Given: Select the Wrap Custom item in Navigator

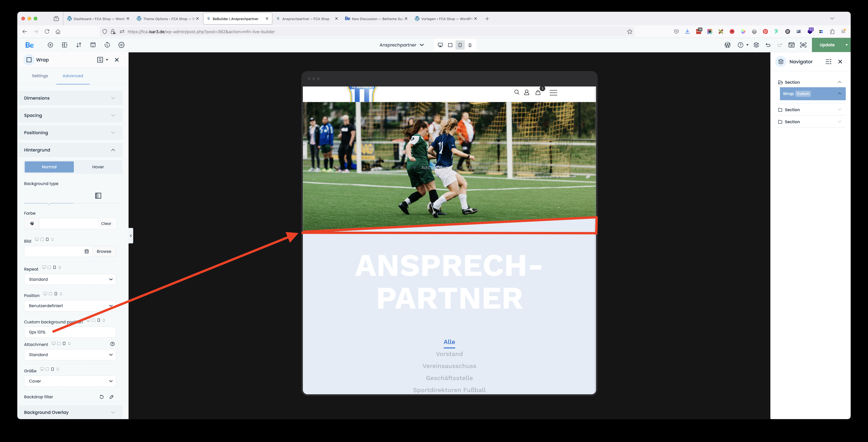Looking at the screenshot, I should [812, 94].
